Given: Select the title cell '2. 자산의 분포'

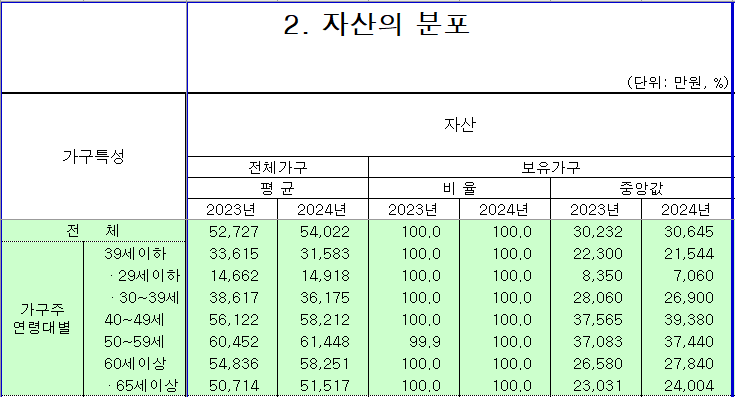Looking at the screenshot, I should click(376, 24).
